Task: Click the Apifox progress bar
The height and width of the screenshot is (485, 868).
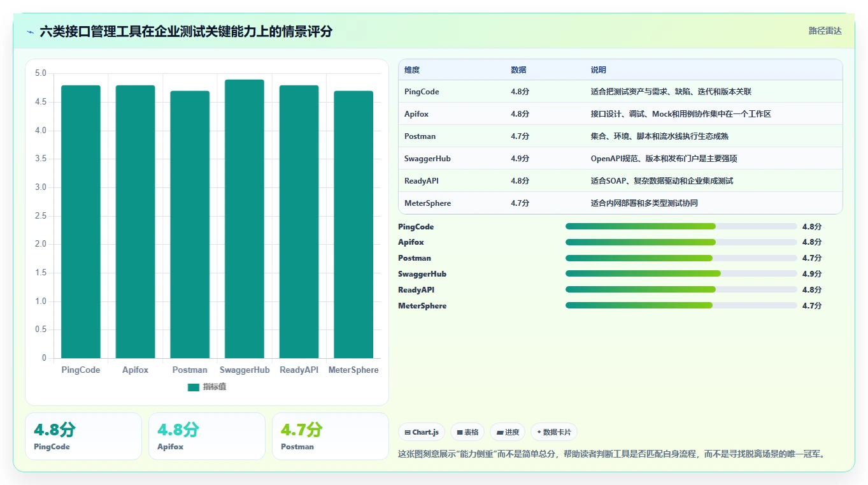Action: tap(681, 242)
